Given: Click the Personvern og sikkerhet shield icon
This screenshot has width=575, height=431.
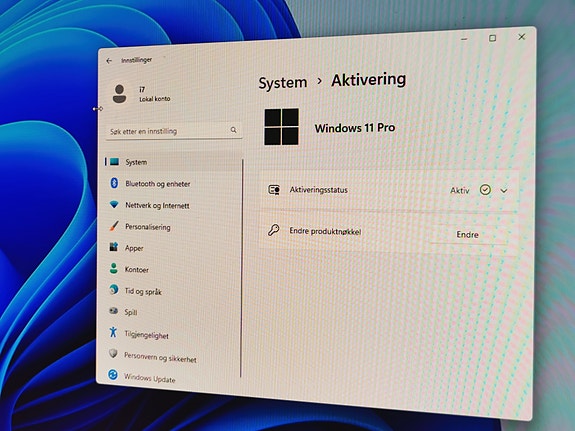Looking at the screenshot, I should (x=113, y=353).
